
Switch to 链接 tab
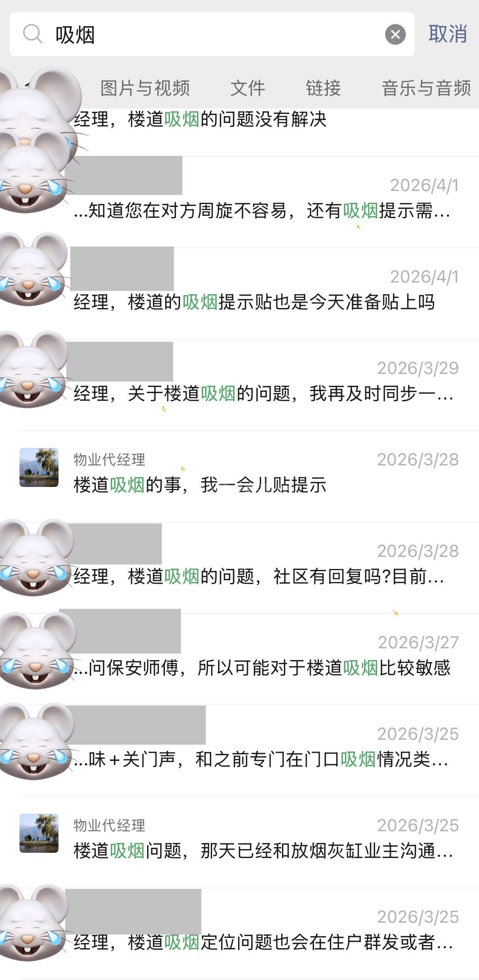(x=323, y=88)
